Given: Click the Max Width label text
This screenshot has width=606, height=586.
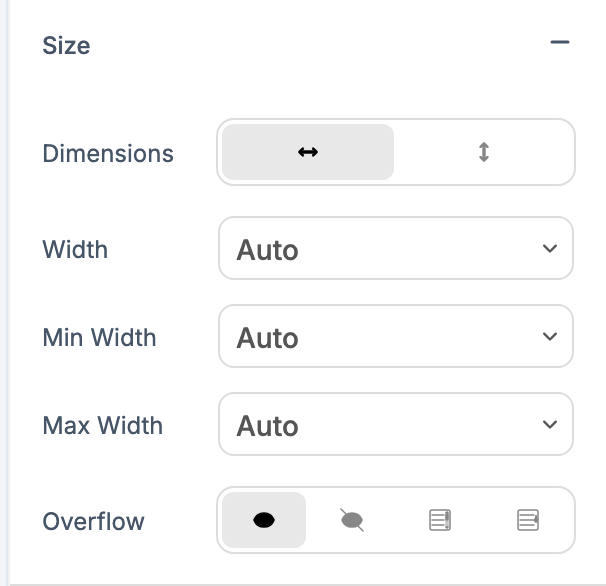Looking at the screenshot, I should coord(102,426).
